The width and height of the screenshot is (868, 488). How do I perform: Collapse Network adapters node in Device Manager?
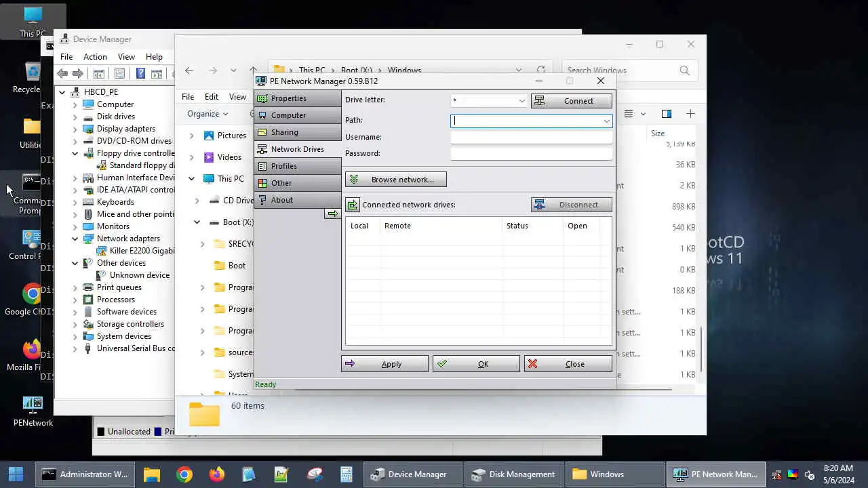pyautogui.click(x=75, y=239)
